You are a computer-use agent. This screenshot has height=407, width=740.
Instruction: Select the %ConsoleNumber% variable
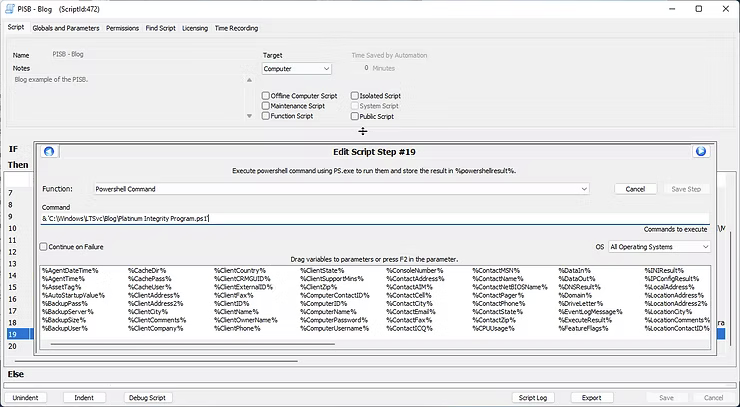pyautogui.click(x=415, y=271)
